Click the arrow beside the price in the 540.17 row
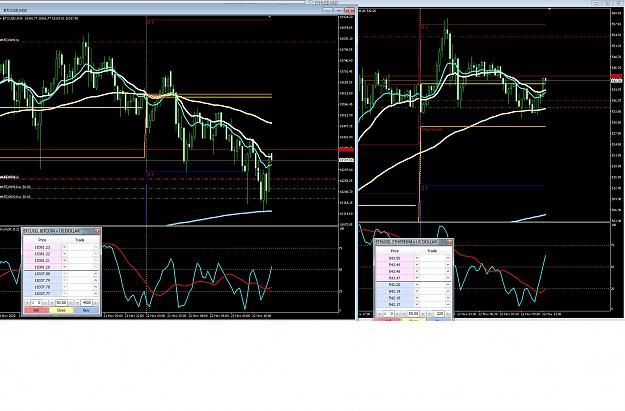Image resolution: width=625 pixels, height=411 pixels. tap(417, 305)
